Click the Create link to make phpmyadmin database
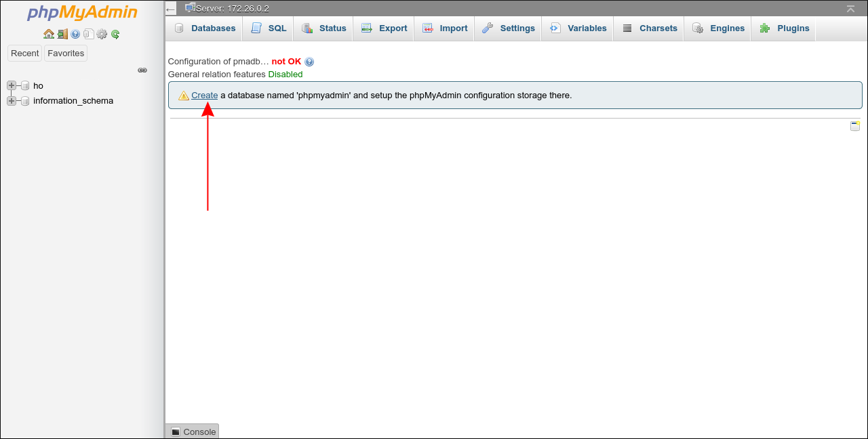The height and width of the screenshot is (439, 868). [205, 95]
